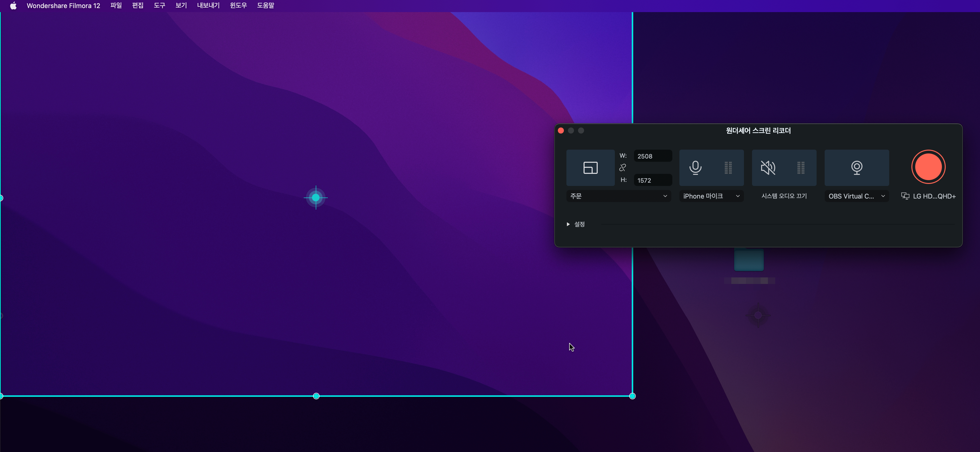Image resolution: width=980 pixels, height=452 pixels.
Task: Click the microphone audio level meter
Action: (x=728, y=168)
